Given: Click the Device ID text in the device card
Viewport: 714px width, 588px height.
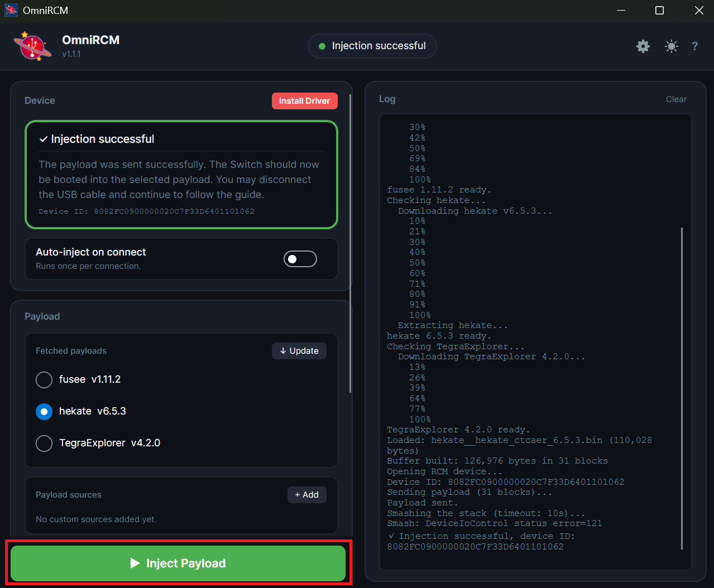Looking at the screenshot, I should pyautogui.click(x=146, y=211).
